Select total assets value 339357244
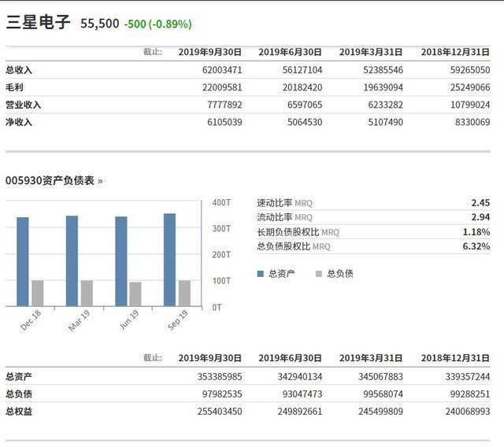Image resolution: width=504 pixels, height=447 pixels. pos(468,377)
